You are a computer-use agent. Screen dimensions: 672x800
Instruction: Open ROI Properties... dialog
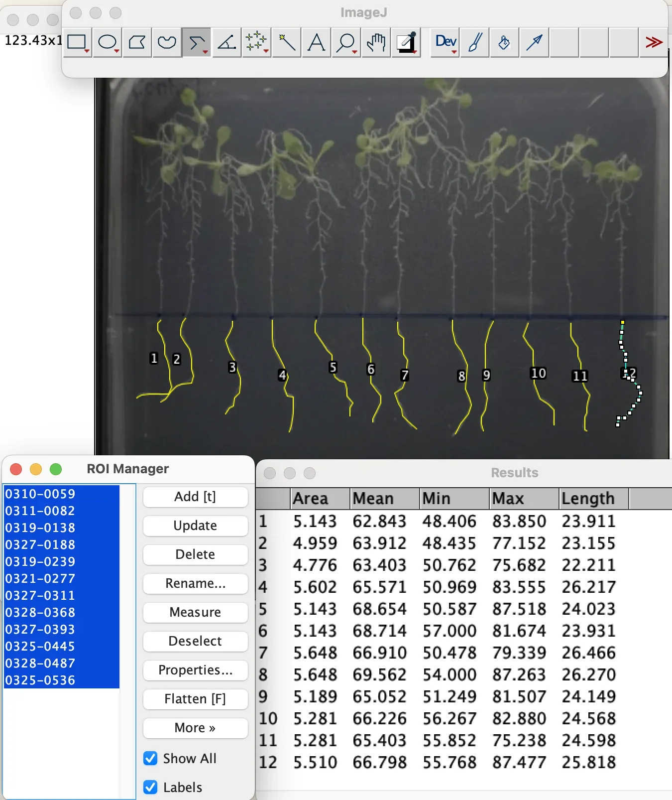coord(195,670)
